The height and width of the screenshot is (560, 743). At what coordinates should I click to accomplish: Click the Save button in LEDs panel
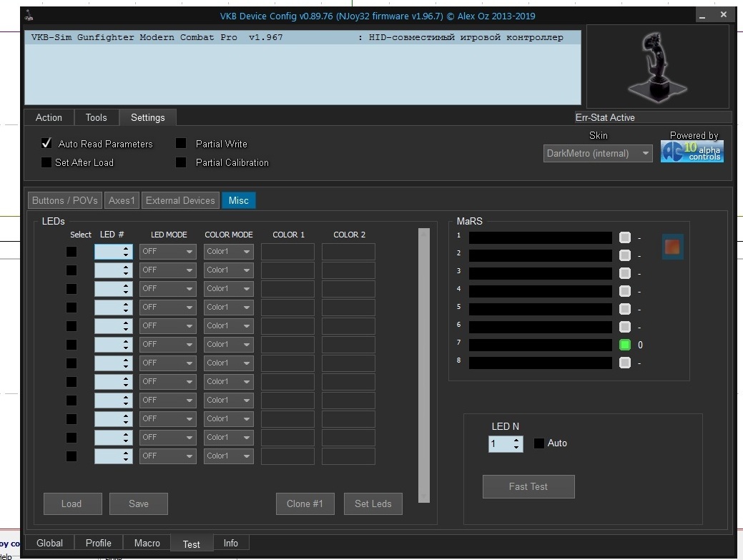138,503
